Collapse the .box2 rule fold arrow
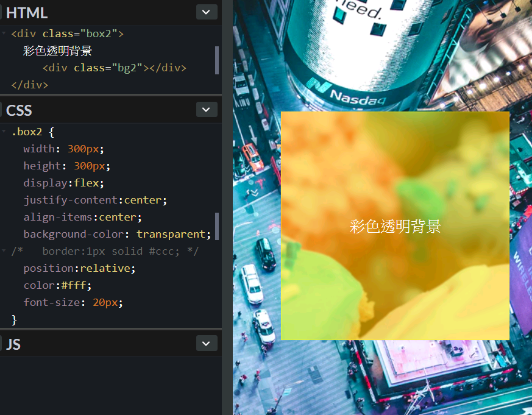Viewport: 532px width, 415px height. pyautogui.click(x=4, y=131)
